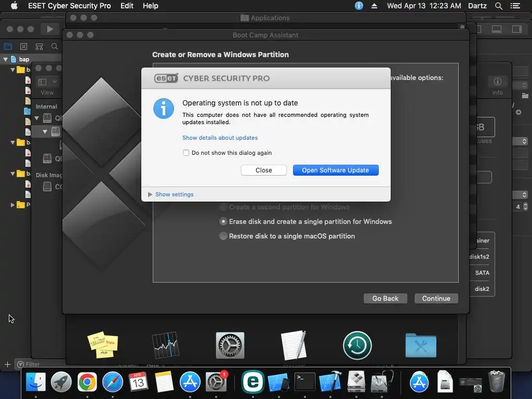Image resolution: width=532 pixels, height=399 pixels.
Task: Open Notification Center list icon
Action: click(515, 6)
